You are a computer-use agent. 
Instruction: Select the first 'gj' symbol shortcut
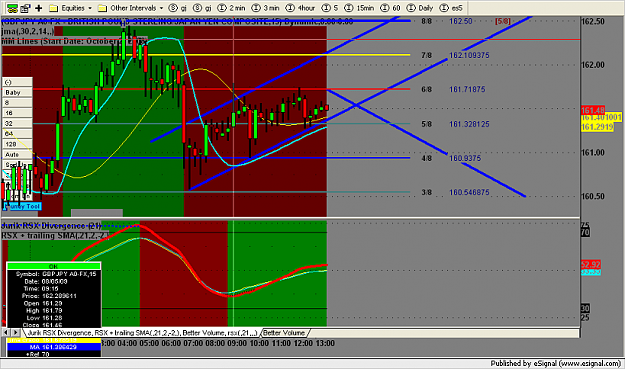[x=178, y=8]
